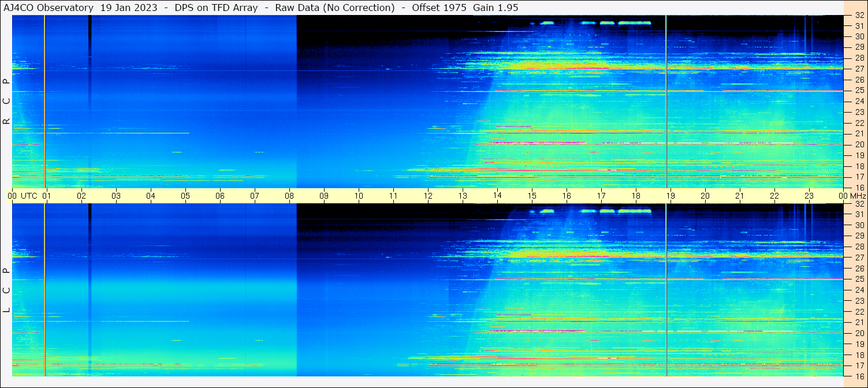868x388 pixels.
Task: Choose 25 MHz on the RCP frequency scale
Action: (x=859, y=91)
